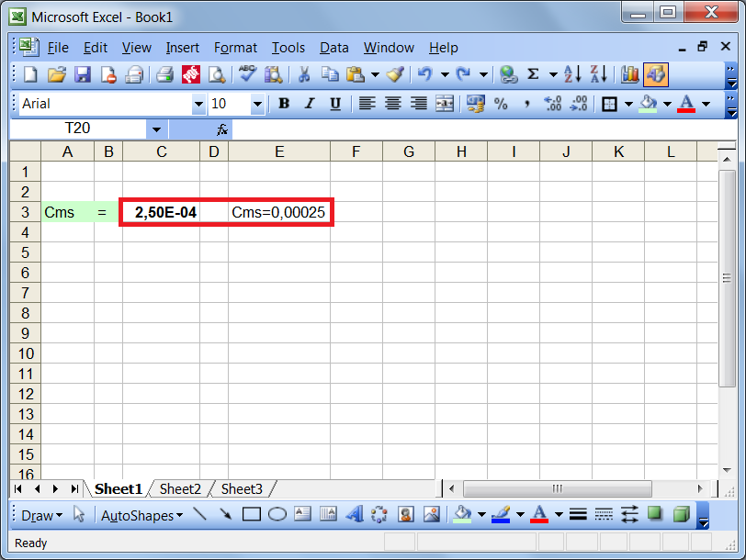
Task: Select cell C3 containing 2,50E-04
Action: pyautogui.click(x=162, y=212)
